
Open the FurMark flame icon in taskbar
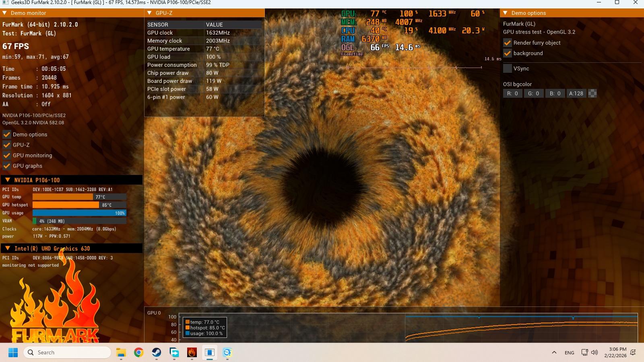pyautogui.click(x=192, y=353)
